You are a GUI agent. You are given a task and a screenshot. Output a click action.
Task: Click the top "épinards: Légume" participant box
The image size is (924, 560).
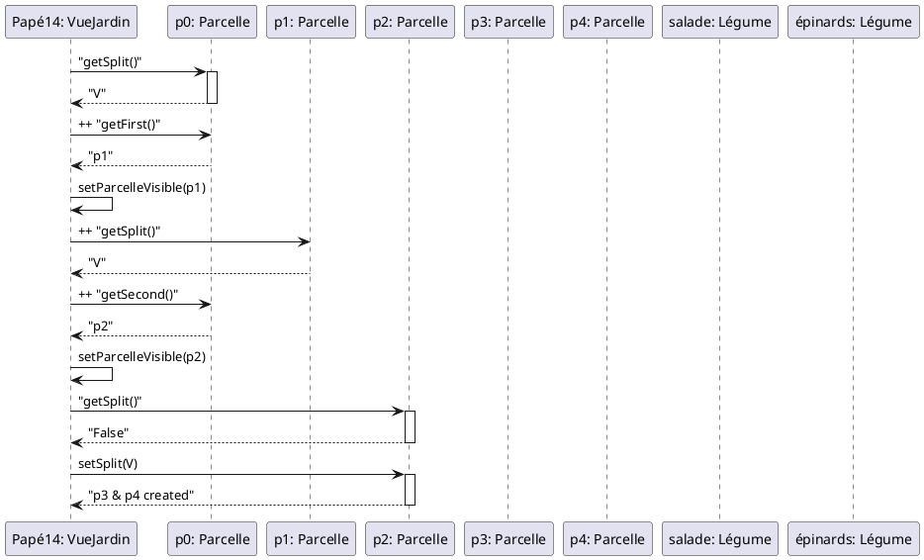853,22
